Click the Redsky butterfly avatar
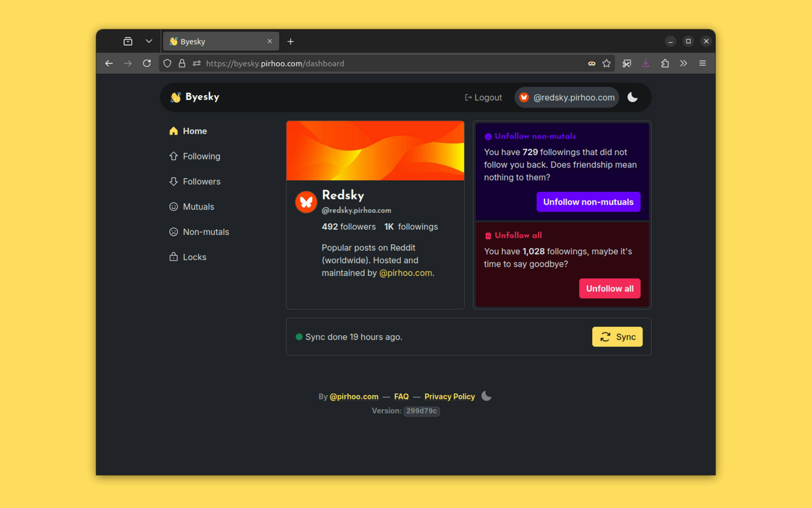This screenshot has height=508, width=812. (x=306, y=202)
